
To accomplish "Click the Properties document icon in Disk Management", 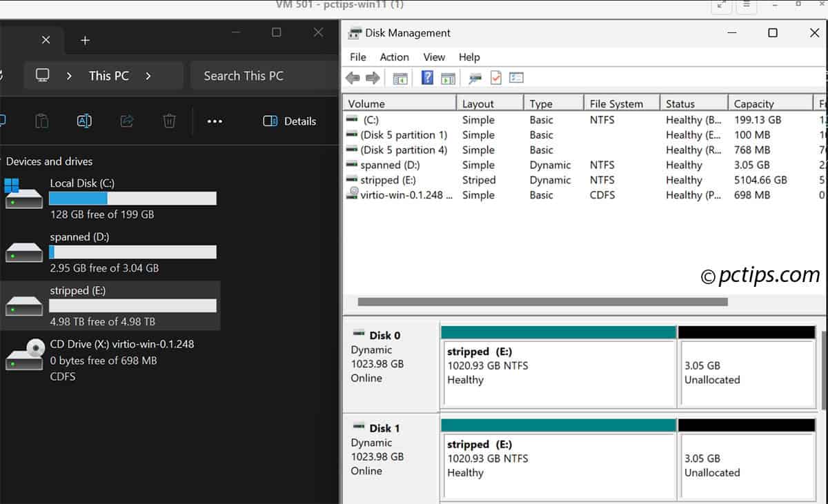I will pyautogui.click(x=495, y=77).
